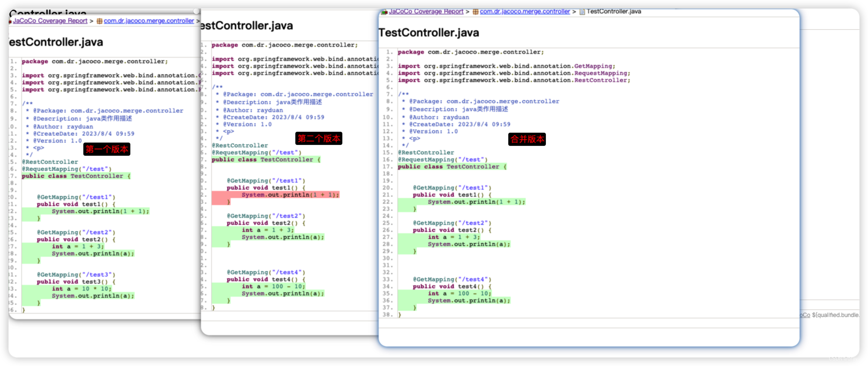Click the GetMapping import on line 3, right window
Image resolution: width=868 pixels, height=366 pixels.
(506, 66)
